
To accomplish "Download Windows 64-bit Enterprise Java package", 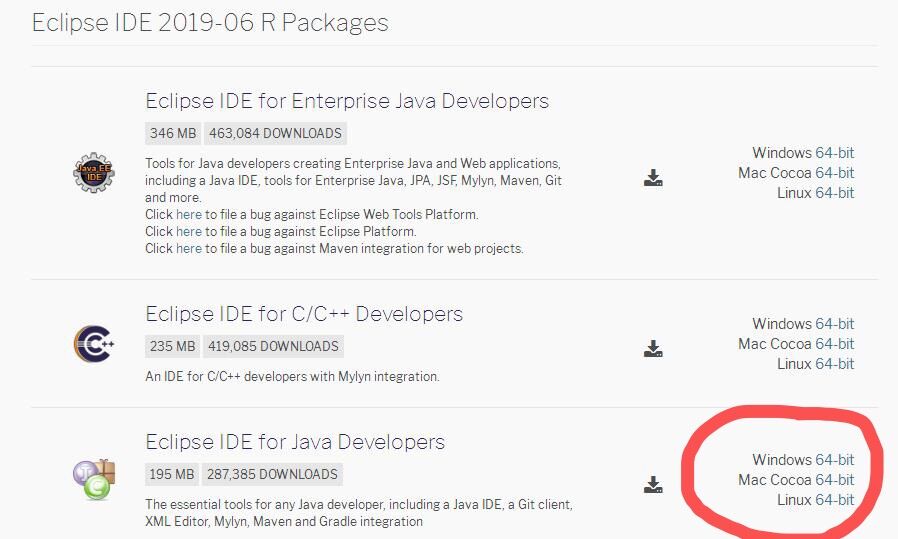I will tap(834, 153).
